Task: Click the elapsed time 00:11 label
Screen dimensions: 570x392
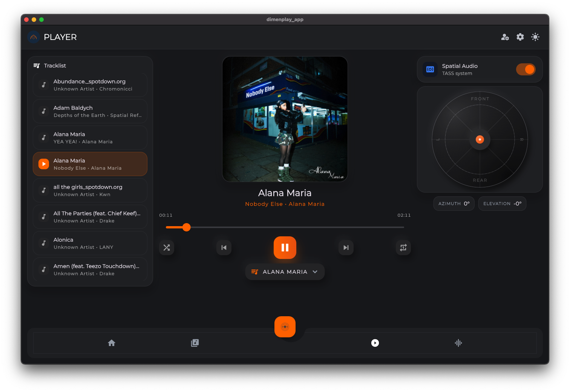Action: [166, 215]
